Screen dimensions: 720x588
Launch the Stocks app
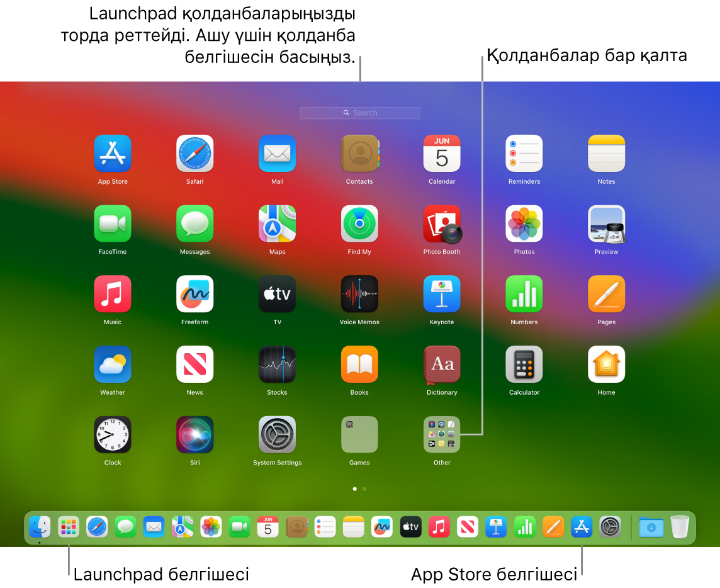click(x=277, y=365)
